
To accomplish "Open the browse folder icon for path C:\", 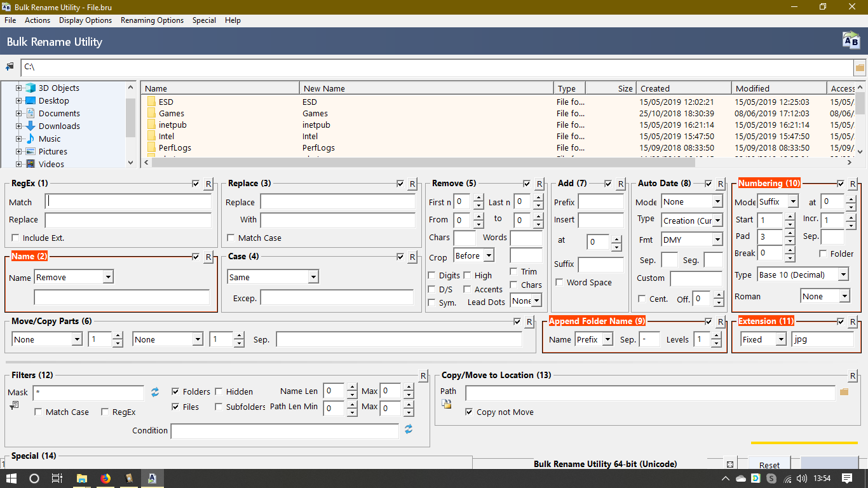I will 860,67.
